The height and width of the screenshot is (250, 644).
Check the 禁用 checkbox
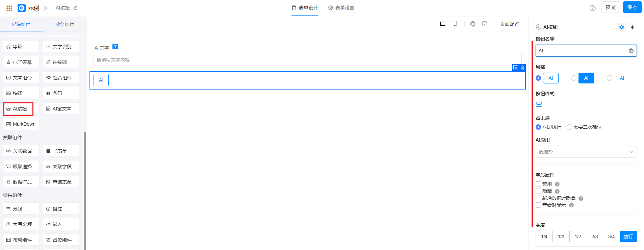[x=538, y=184]
